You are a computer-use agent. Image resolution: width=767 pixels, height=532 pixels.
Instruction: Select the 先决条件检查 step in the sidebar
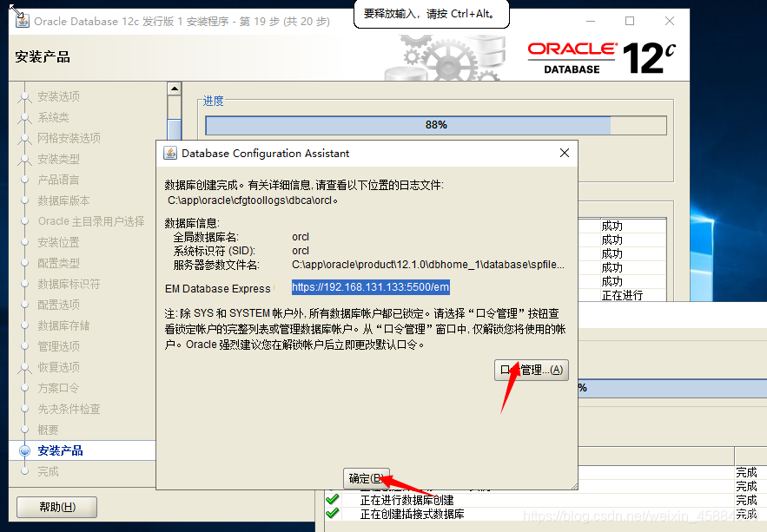tap(69, 409)
